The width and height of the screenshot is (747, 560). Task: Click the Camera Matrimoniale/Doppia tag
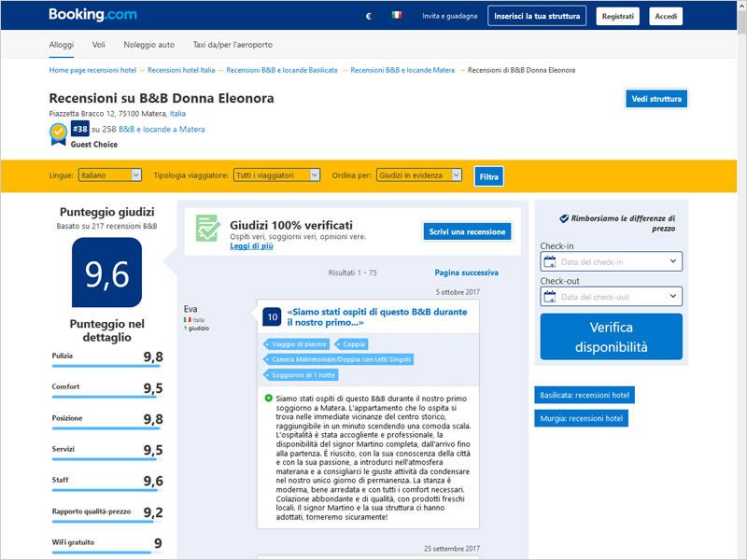coord(339,359)
